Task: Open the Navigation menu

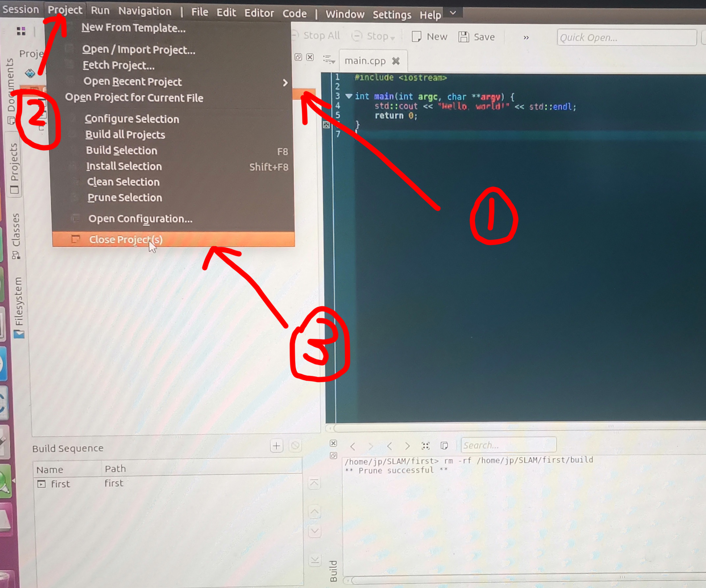Action: 145,11
